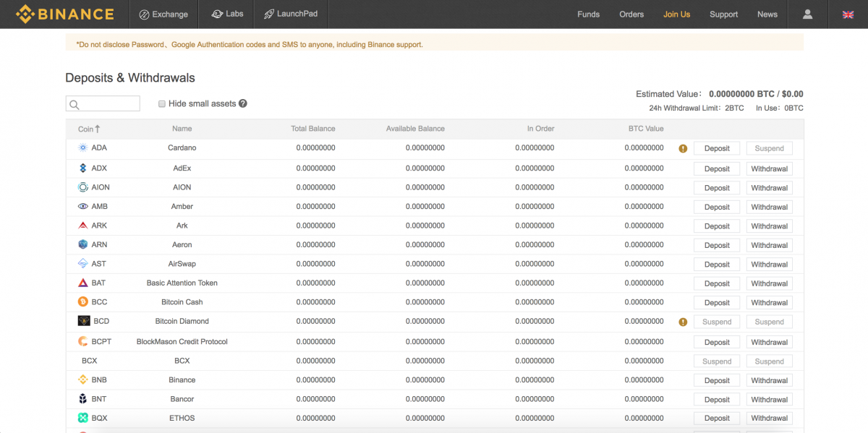
Task: Click the Bitcoin Cash BCC icon
Action: (82, 302)
